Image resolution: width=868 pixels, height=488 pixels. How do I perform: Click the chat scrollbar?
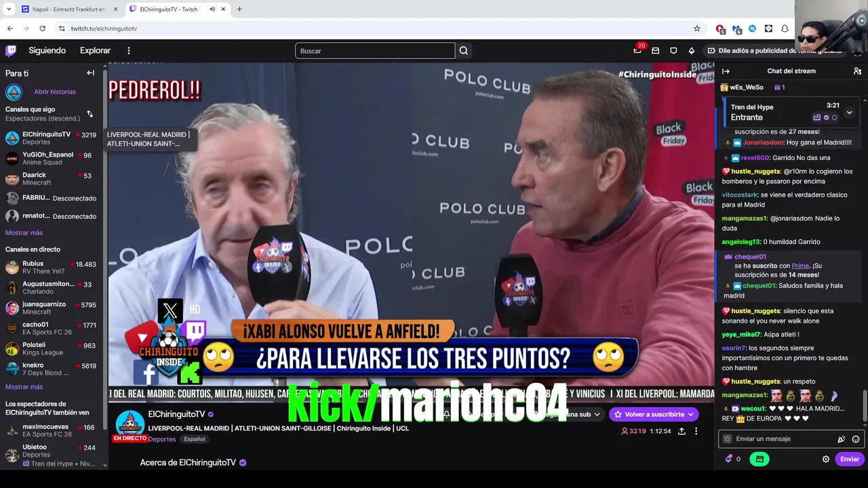pos(864,405)
